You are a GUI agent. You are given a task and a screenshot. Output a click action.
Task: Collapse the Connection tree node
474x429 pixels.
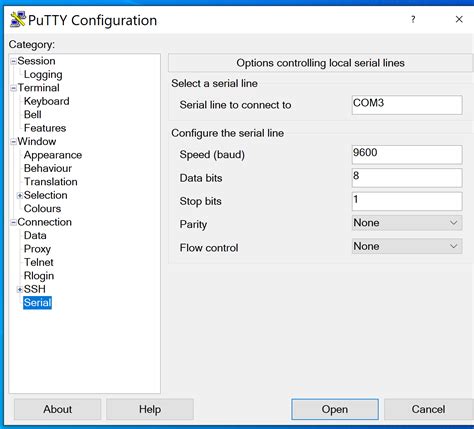[13, 222]
